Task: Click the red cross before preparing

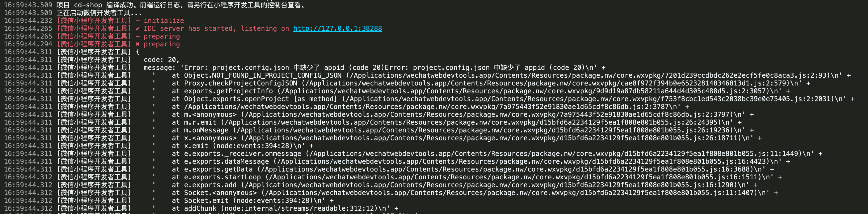Action: click(137, 44)
